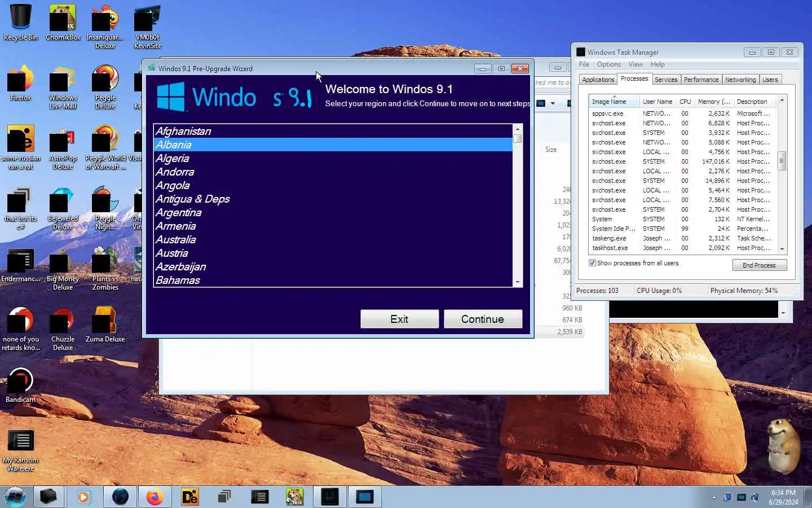Screen dimensions: 812x508
Task: Open the View menu in Task Manager
Action: coord(636,64)
